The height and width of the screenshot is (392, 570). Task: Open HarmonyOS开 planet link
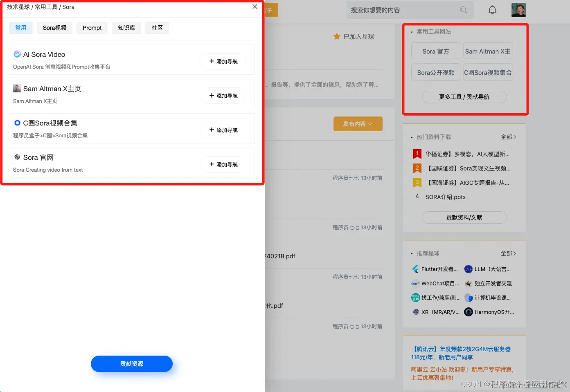click(494, 312)
